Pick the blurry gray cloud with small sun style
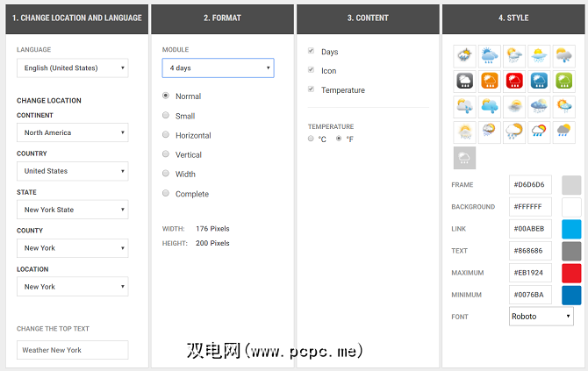 click(x=514, y=106)
